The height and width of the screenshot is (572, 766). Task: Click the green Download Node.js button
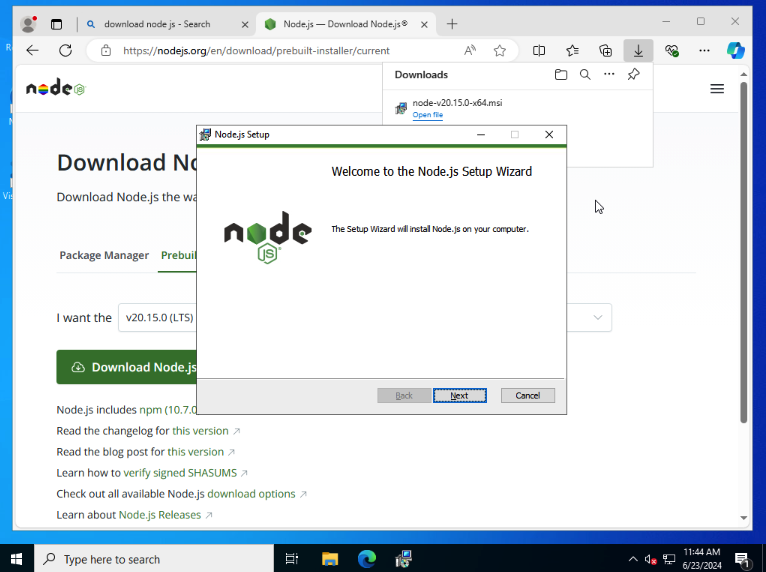point(127,367)
